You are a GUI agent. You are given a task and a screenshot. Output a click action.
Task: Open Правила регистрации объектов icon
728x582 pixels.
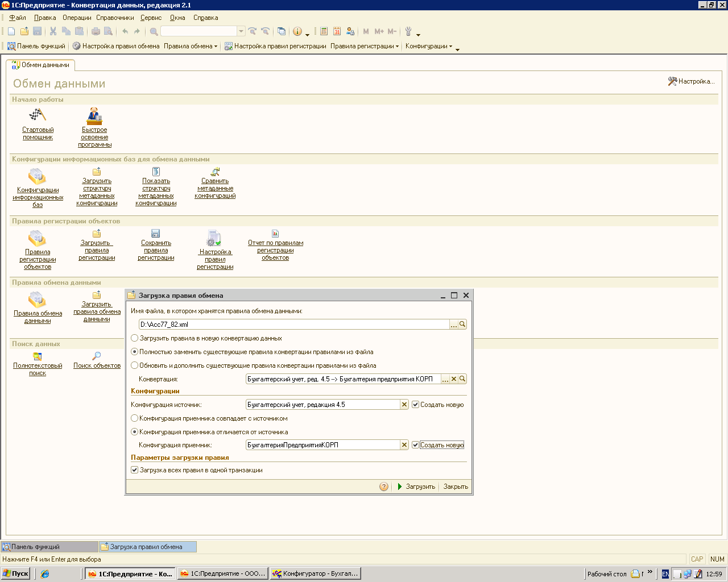(37, 238)
